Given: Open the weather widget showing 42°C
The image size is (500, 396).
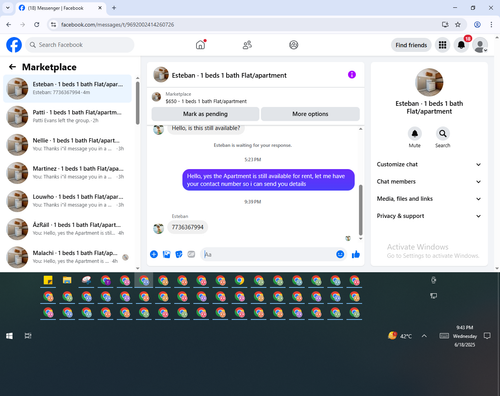Looking at the screenshot, I should pyautogui.click(x=400, y=336).
